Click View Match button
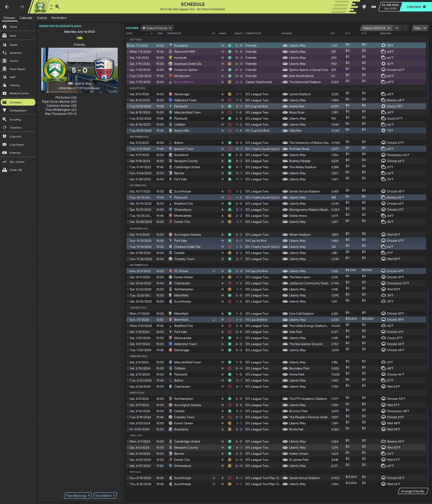This screenshot has width=432, height=504. 105,495
